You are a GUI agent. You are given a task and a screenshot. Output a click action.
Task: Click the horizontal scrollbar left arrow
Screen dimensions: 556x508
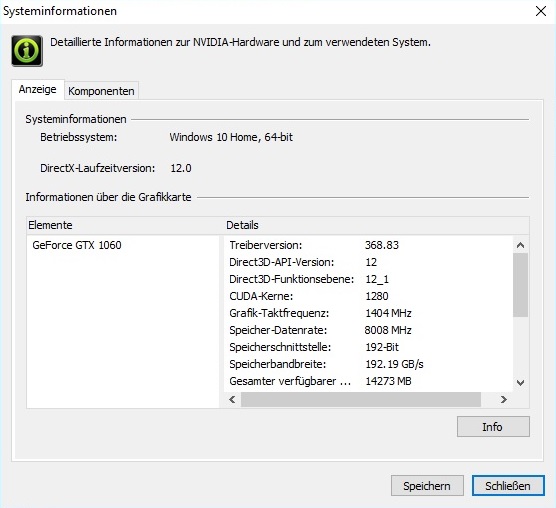coord(233,400)
